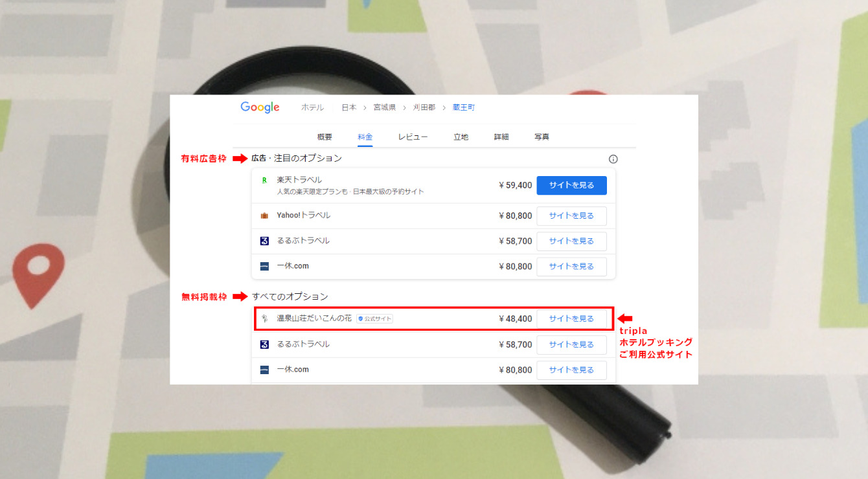Click the 温泉山荘だいこんの花 name text

pyautogui.click(x=314, y=318)
